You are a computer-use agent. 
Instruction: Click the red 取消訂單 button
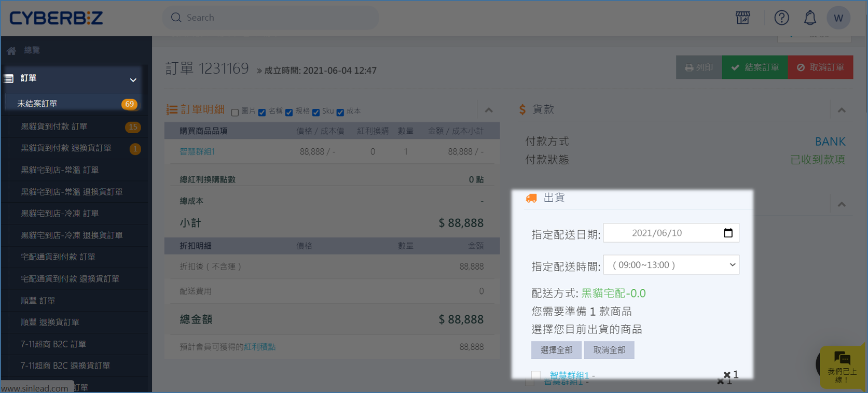pos(820,67)
